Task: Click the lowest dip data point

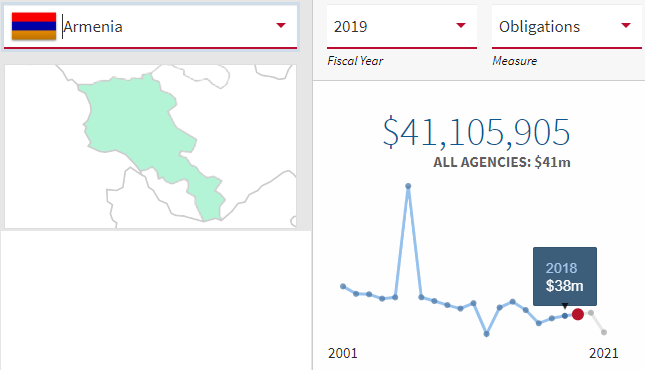Action: pyautogui.click(x=487, y=334)
